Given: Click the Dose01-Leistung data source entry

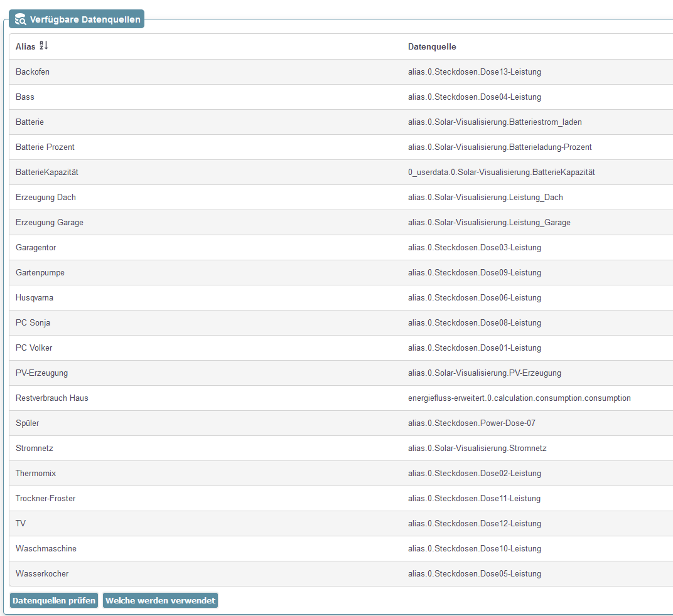Looking at the screenshot, I should point(474,348).
